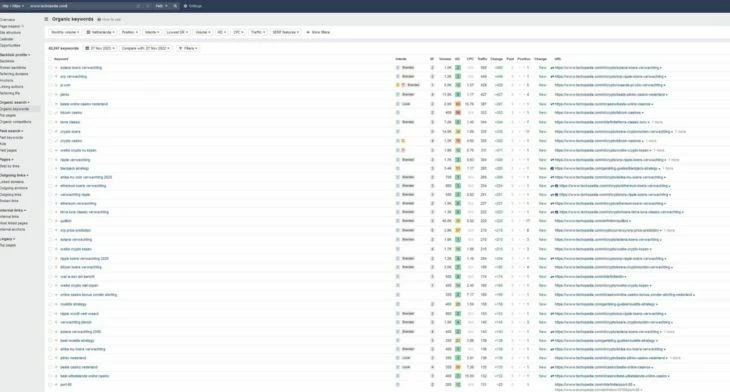Viewport: 730px width, 392px height.
Task: Open the Netherlands country dropdown
Action: pos(100,32)
